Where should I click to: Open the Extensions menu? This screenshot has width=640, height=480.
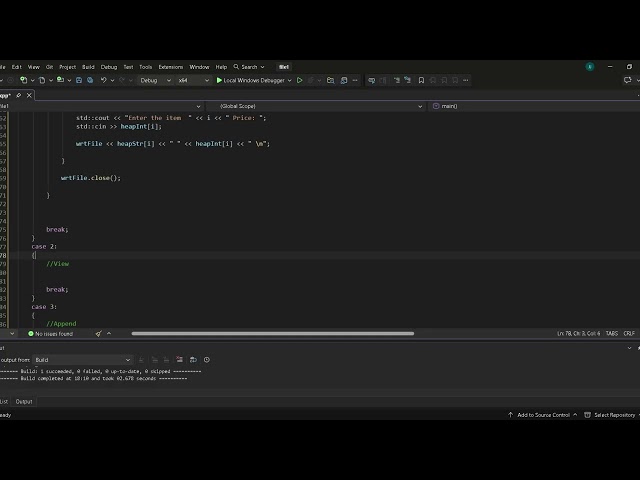point(171,67)
